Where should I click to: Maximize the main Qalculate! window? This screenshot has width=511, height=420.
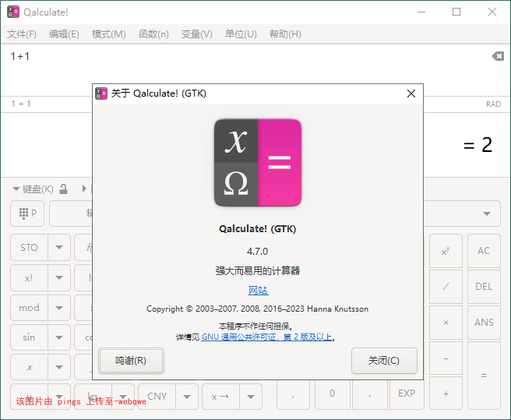pyautogui.click(x=456, y=12)
